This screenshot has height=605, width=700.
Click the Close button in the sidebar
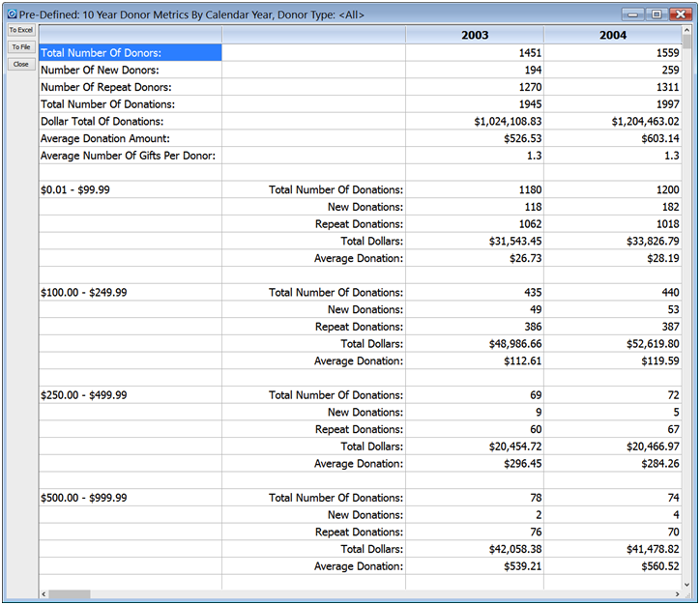coord(21,64)
